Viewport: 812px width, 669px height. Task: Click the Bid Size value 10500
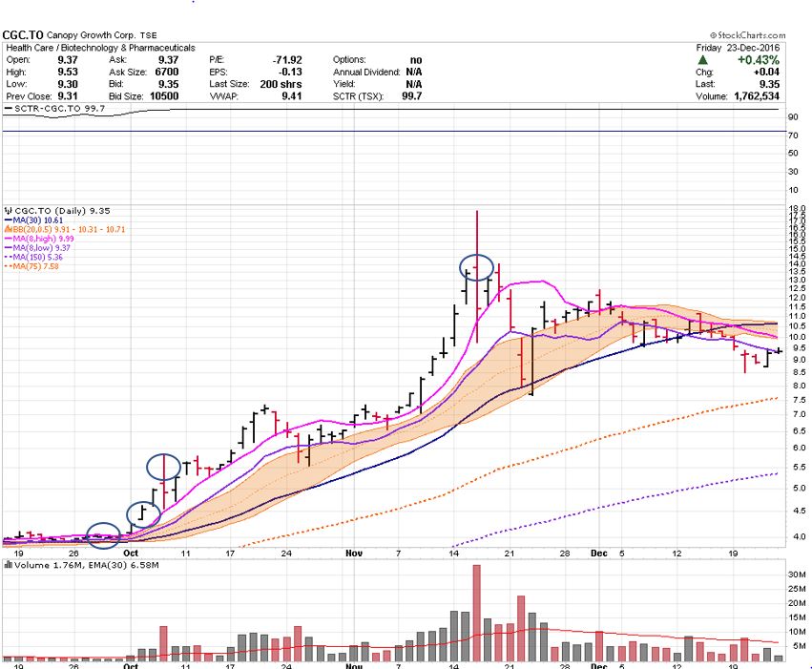click(164, 96)
